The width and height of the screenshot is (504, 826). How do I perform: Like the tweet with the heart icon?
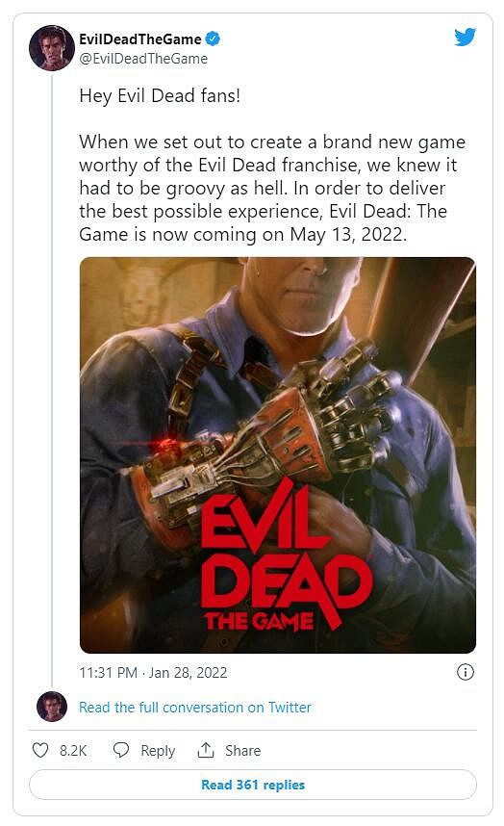coord(40,750)
